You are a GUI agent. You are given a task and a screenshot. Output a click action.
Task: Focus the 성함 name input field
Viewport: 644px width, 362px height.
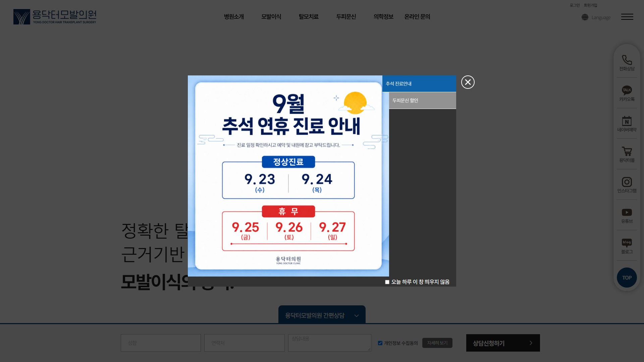(x=161, y=343)
